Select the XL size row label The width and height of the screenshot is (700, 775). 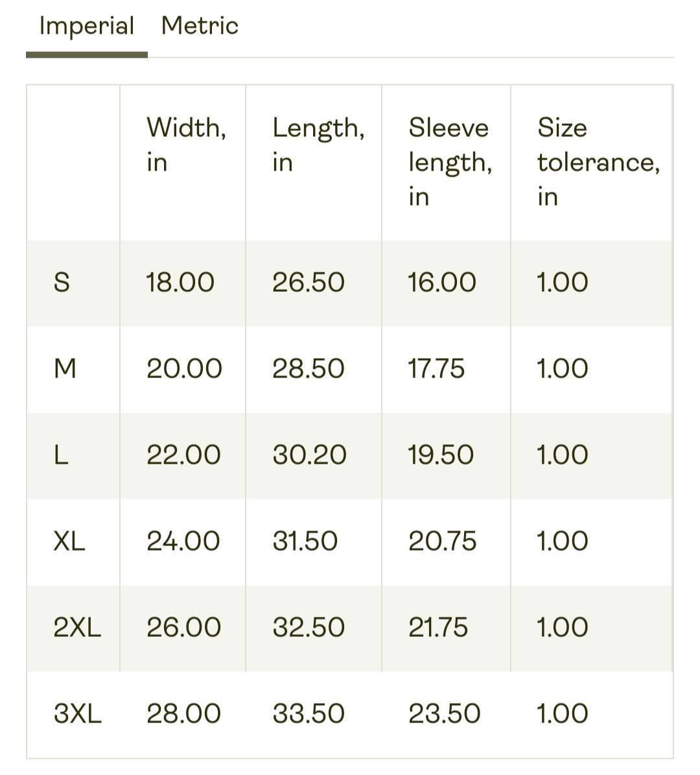coord(69,541)
